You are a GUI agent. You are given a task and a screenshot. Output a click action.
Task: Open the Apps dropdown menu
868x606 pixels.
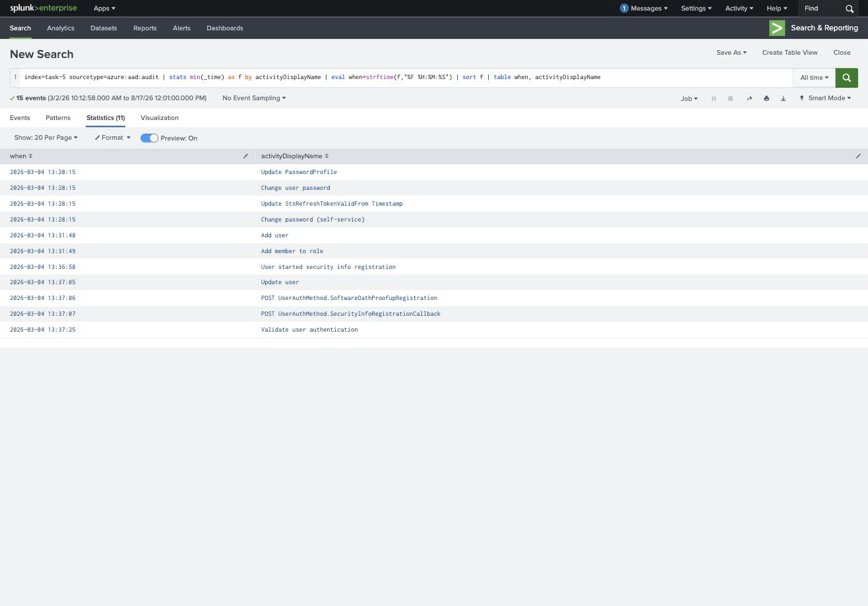(x=104, y=9)
